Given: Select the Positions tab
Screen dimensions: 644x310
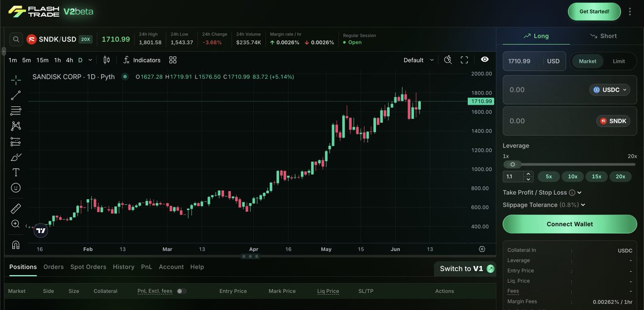Looking at the screenshot, I should (x=23, y=267).
